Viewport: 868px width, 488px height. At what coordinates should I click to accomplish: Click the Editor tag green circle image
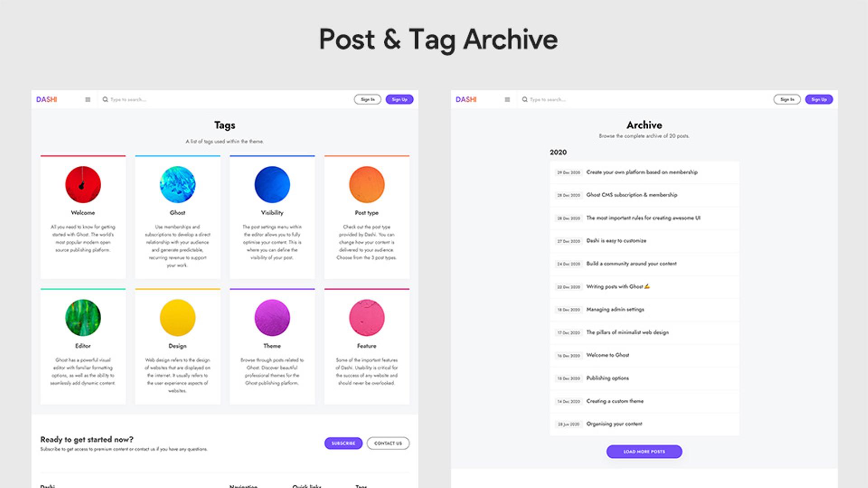[83, 318]
